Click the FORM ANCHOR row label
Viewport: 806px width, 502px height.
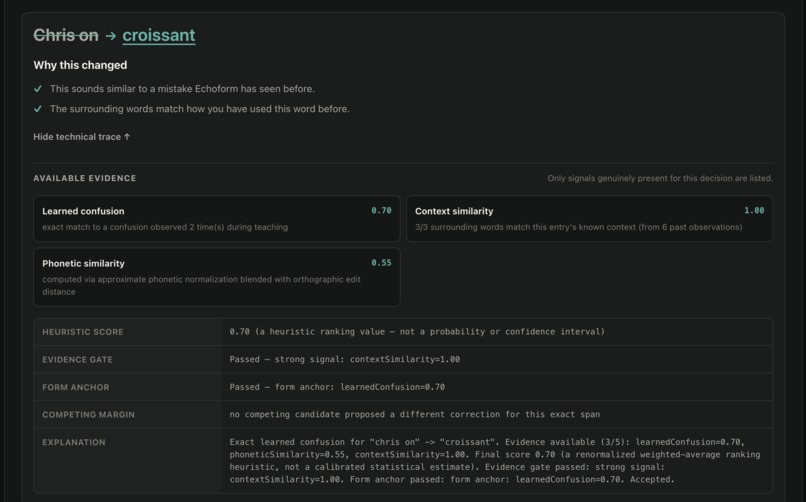(76, 387)
